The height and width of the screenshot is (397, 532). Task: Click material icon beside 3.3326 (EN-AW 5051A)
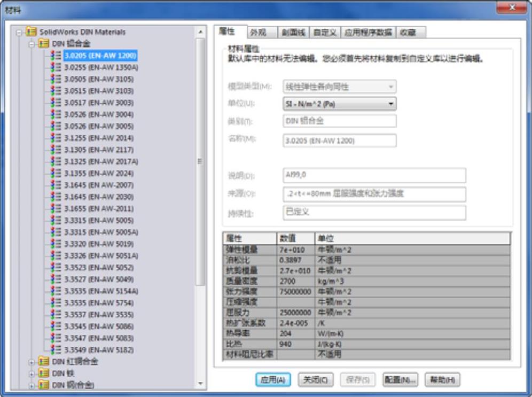[56, 255]
